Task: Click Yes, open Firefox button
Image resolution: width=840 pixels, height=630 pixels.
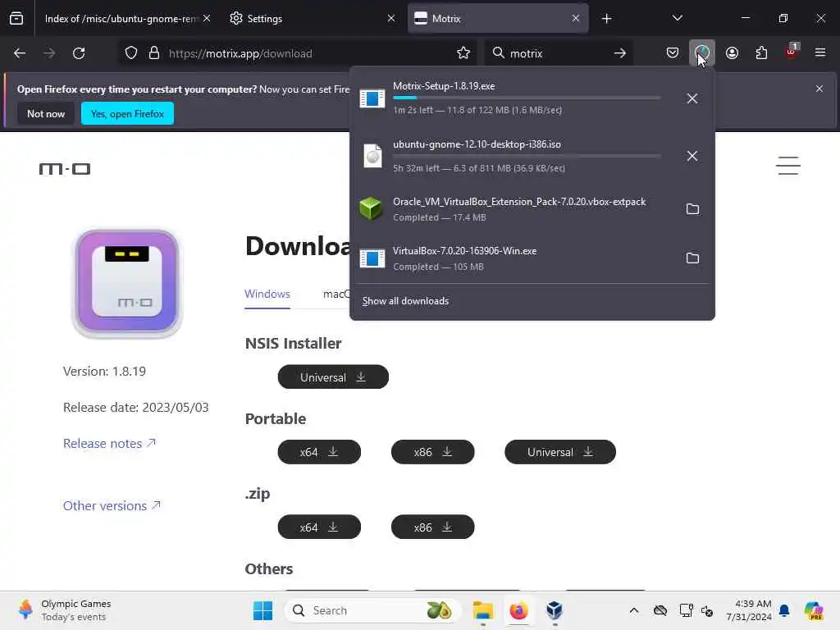Action: tap(127, 113)
